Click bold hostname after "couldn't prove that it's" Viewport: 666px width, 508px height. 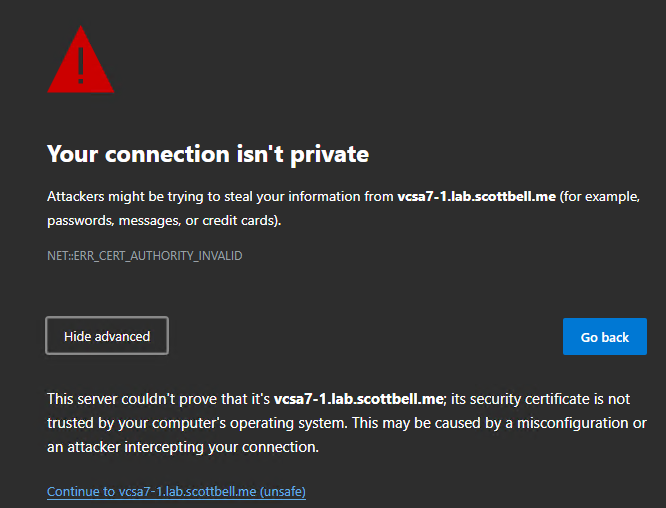359,399
